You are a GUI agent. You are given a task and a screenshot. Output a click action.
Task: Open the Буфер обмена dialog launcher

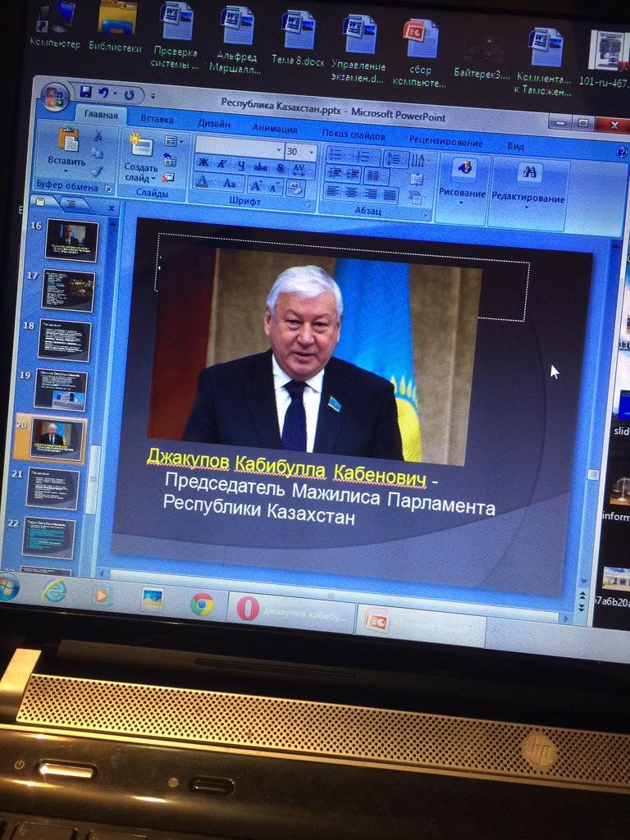click(107, 189)
